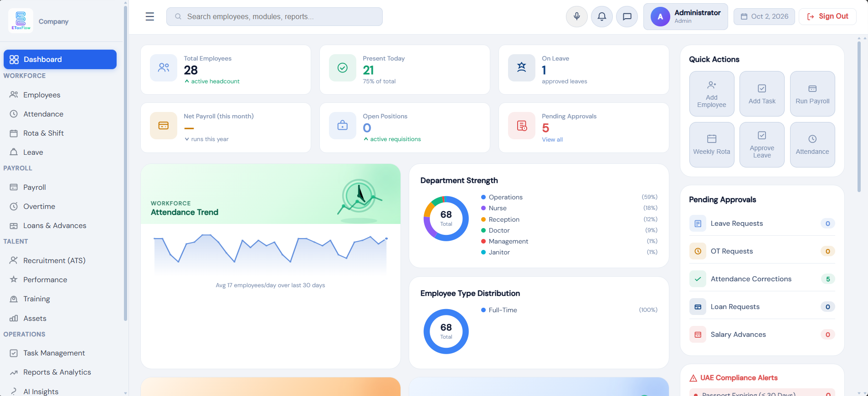Click the Attendance Corrections check icon
This screenshot has width=868, height=396.
pos(698,279)
